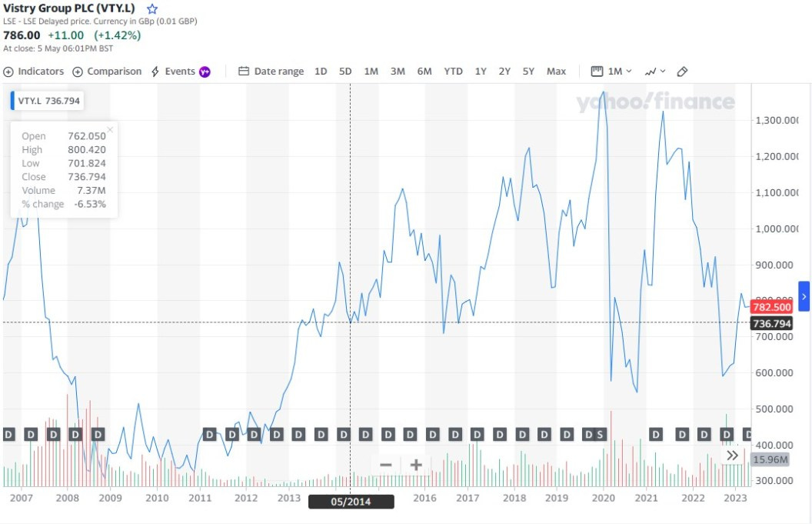Click the 2007 label on the time axis

pyautogui.click(x=22, y=498)
